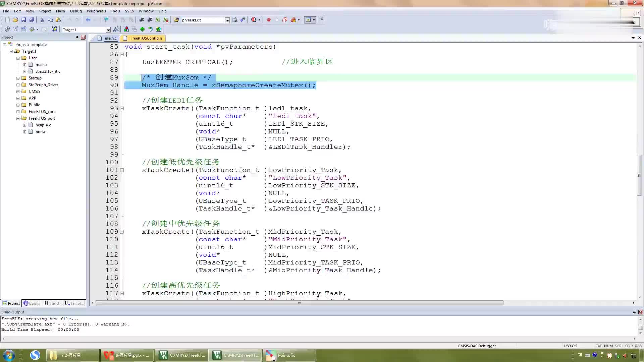Open Manage Run-Time Environment
644x362 pixels.
coord(142,29)
